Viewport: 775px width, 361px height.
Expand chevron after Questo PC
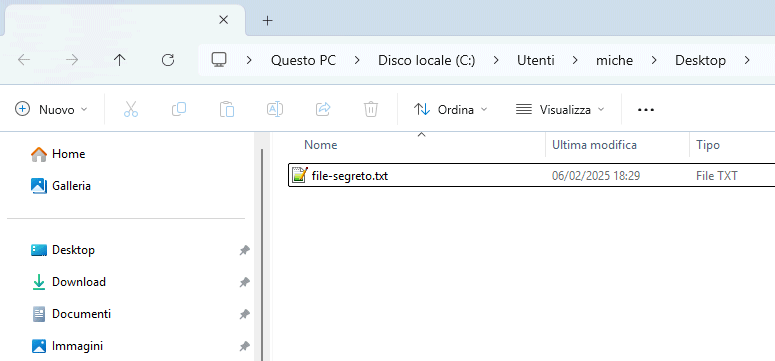pos(357,60)
